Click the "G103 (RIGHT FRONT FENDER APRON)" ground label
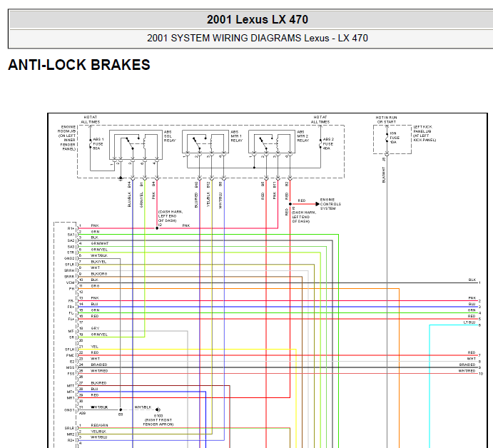The width and height of the screenshot is (493, 448). 158,420
